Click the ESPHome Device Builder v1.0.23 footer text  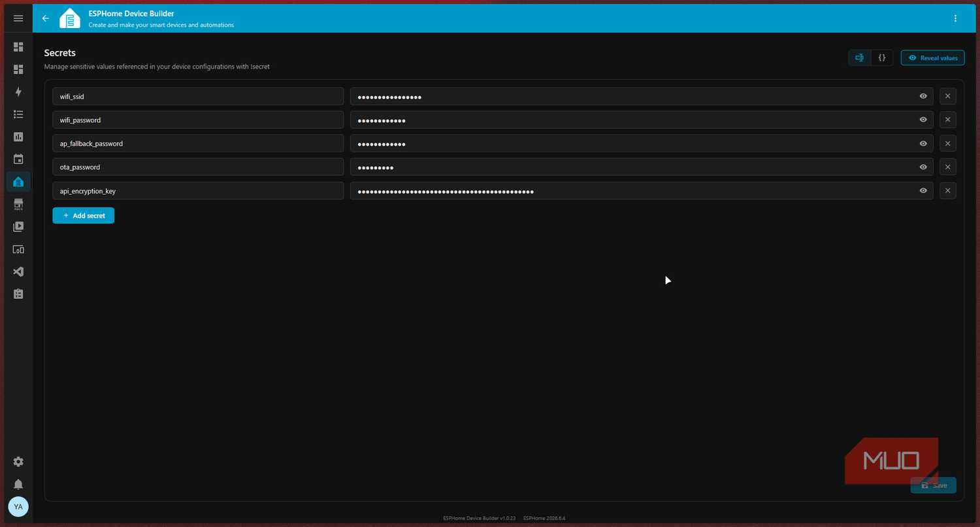[480, 518]
